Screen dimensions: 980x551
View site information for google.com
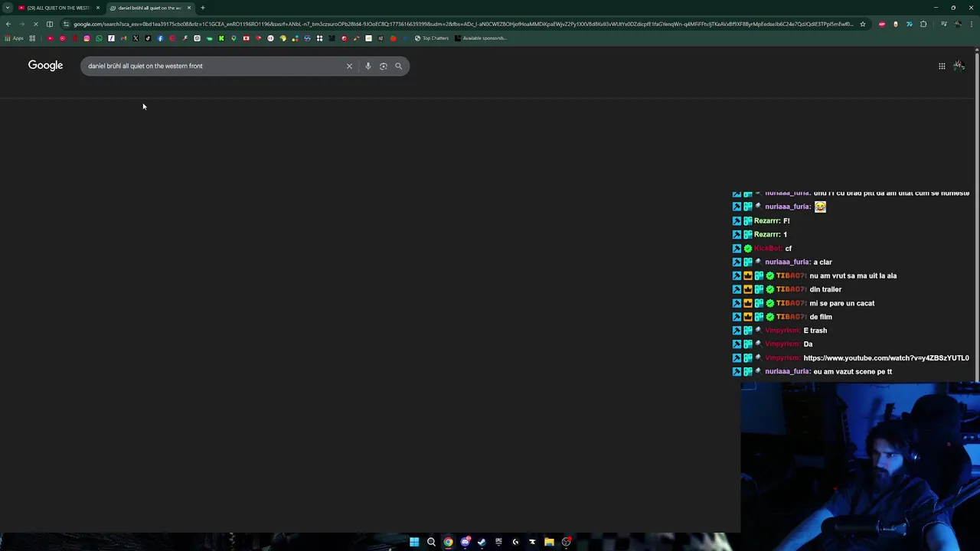tap(67, 24)
